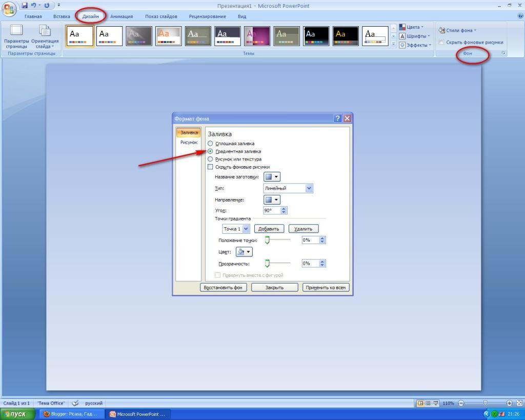Choose Сплошная заливка radio option

coord(210,144)
